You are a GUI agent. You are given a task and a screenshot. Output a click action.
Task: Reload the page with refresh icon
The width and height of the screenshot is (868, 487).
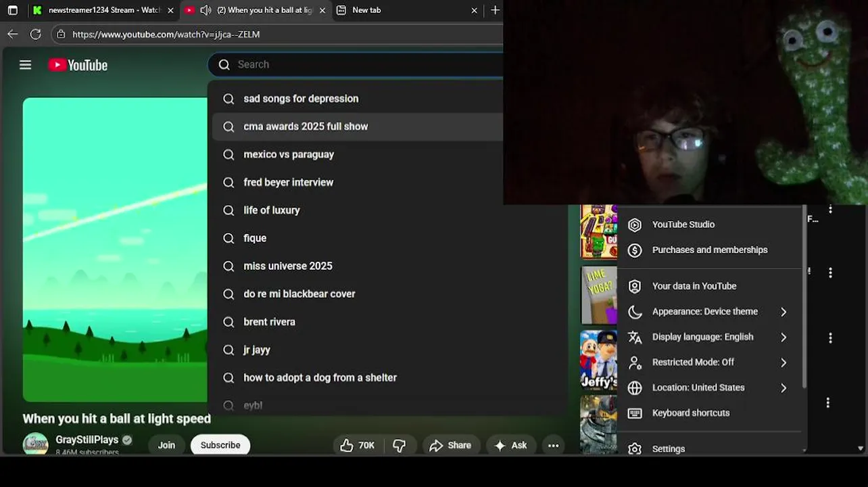(x=36, y=34)
